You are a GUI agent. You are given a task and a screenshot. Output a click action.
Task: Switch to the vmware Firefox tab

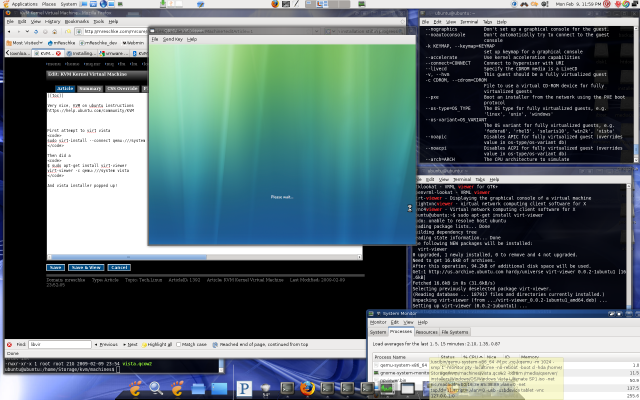(x=113, y=53)
